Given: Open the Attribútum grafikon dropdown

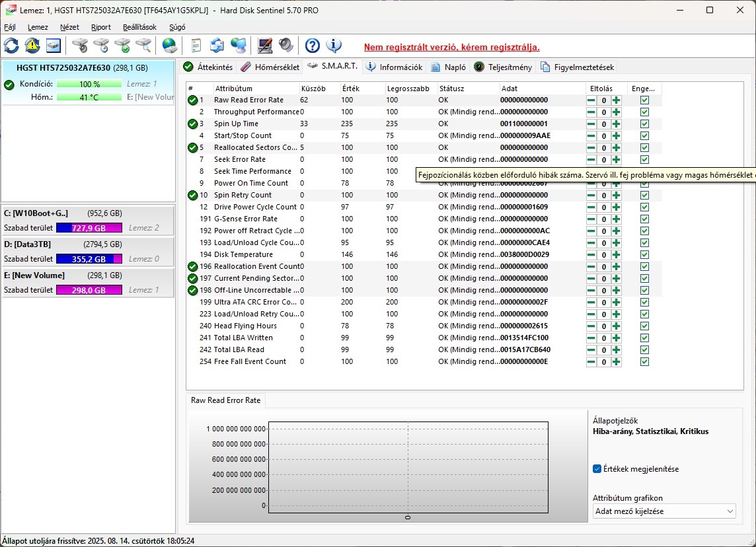Looking at the screenshot, I should [x=664, y=511].
